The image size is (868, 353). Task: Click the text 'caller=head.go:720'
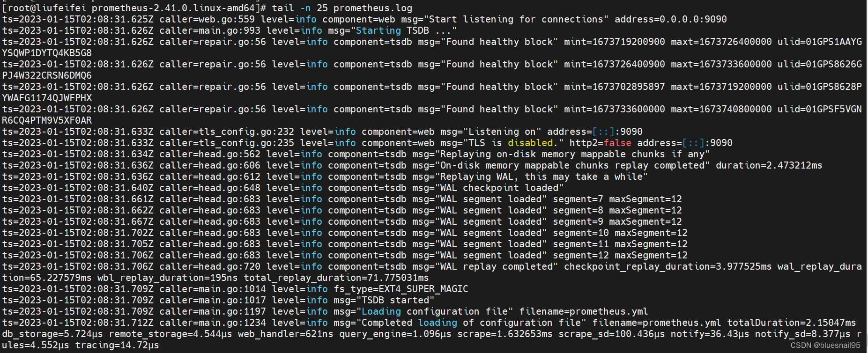tap(209, 266)
